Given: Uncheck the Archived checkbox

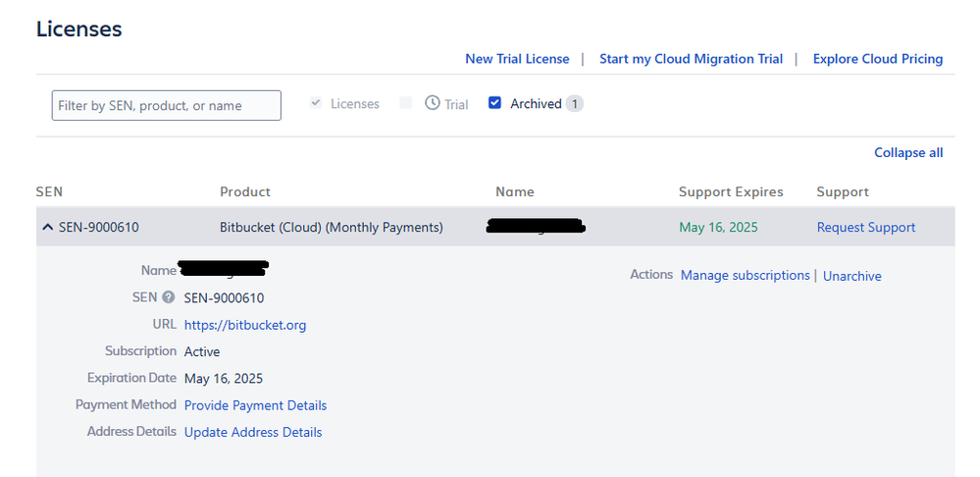Looking at the screenshot, I should [x=494, y=103].
